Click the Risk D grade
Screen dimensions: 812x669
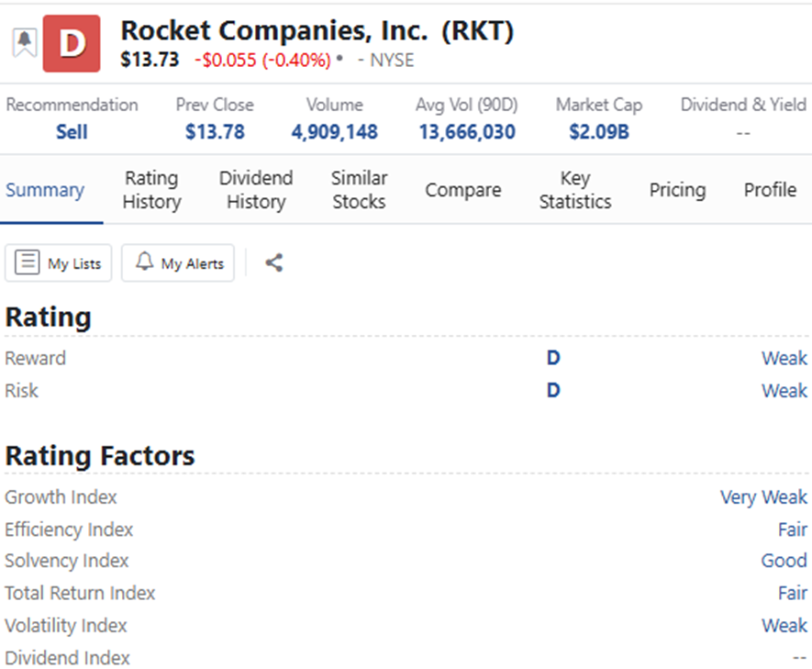(x=553, y=390)
